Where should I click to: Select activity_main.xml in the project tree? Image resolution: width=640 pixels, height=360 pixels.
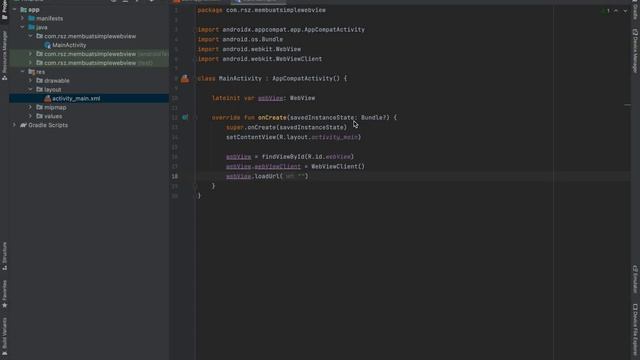click(x=76, y=98)
